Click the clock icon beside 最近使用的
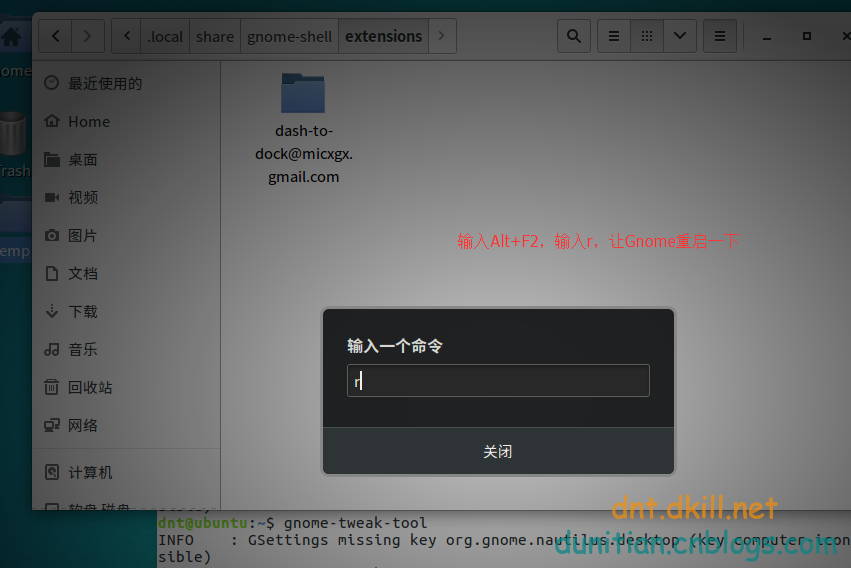The height and width of the screenshot is (568, 851). (52, 82)
